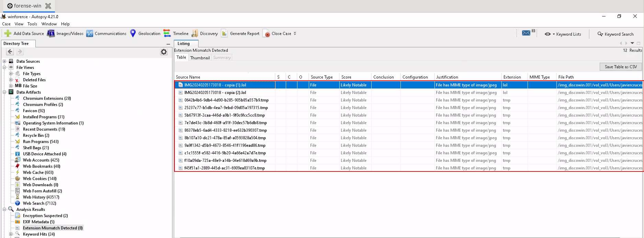644x238 pixels.
Task: Select EXIF Metadata (5) in the tree
Action: 38,222
